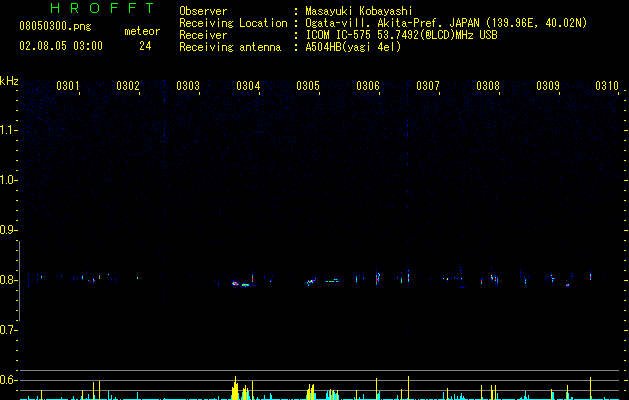The width and height of the screenshot is (629, 400).
Task: Click the 0307 time marker
Action: tap(428, 86)
